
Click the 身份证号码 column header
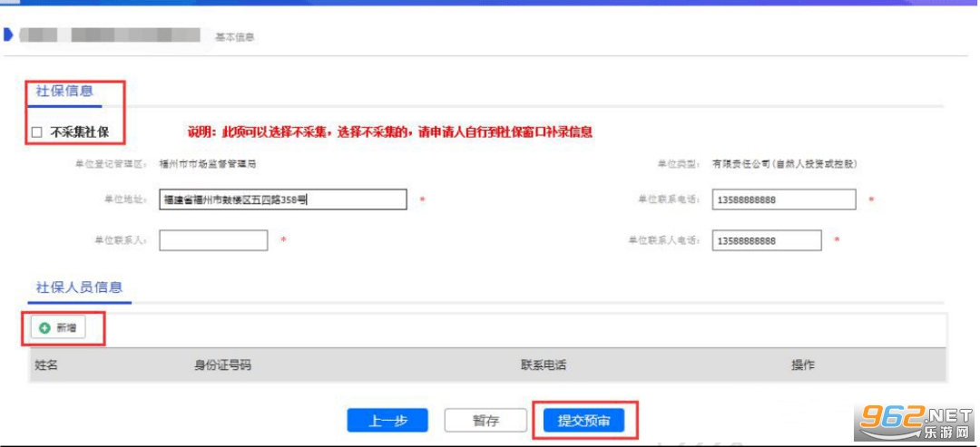point(222,364)
